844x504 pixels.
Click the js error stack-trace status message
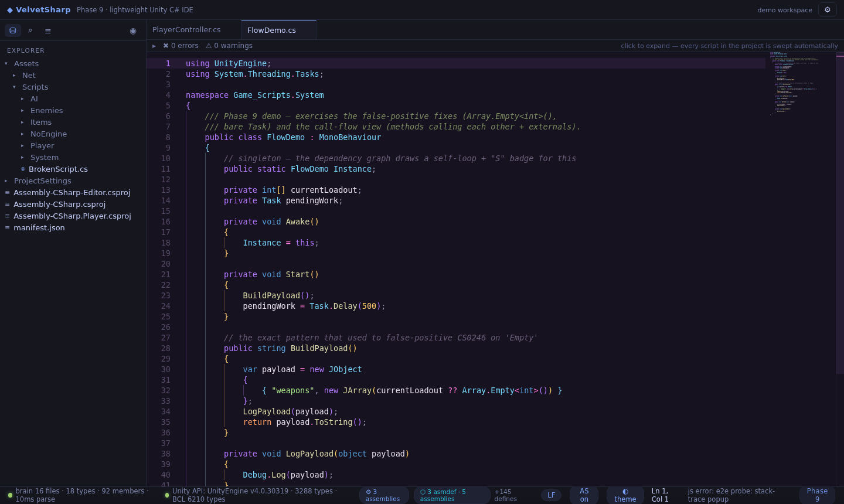click(x=731, y=495)
